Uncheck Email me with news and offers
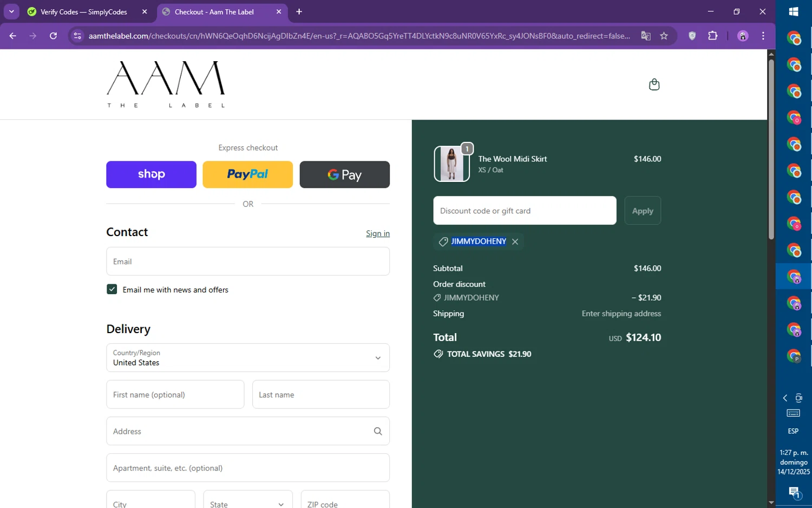812x508 pixels. pos(112,289)
